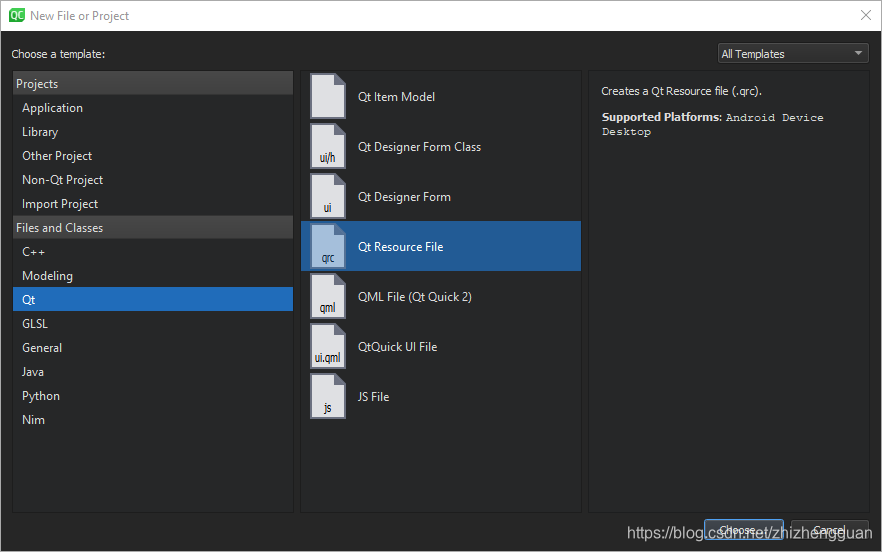882x552 pixels.
Task: Select the qrc Resource File icon
Action: [328, 246]
